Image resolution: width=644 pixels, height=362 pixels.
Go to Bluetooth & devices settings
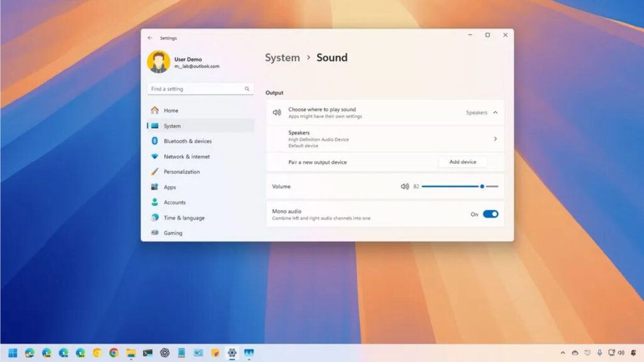tap(187, 141)
